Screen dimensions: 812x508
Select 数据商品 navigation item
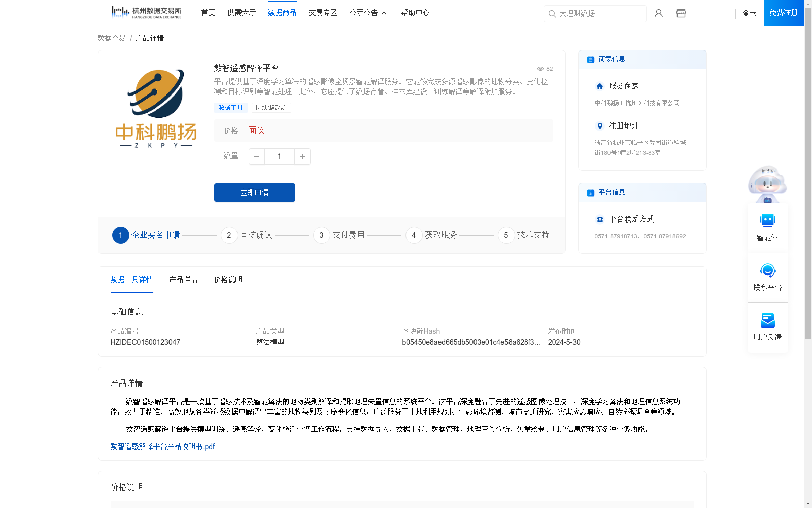[x=282, y=13]
